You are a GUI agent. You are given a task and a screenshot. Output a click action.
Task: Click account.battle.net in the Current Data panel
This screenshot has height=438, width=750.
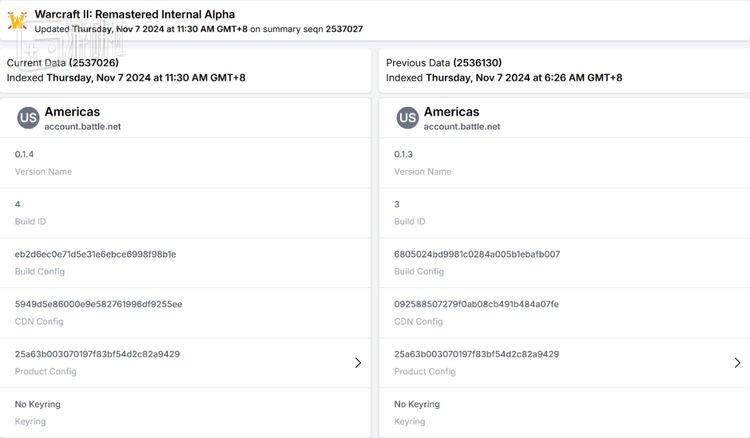tap(82, 127)
